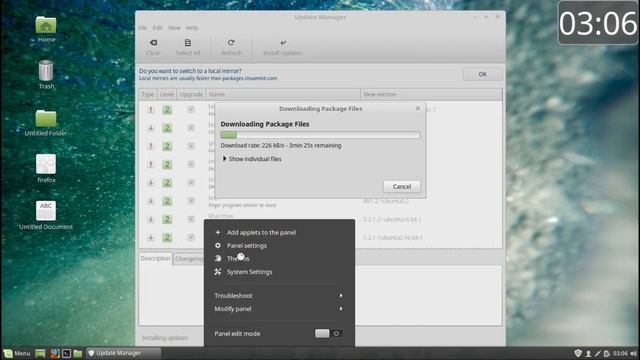Launch Firefox from the panel launcher
This screenshot has height=360, width=640.
click(55, 353)
